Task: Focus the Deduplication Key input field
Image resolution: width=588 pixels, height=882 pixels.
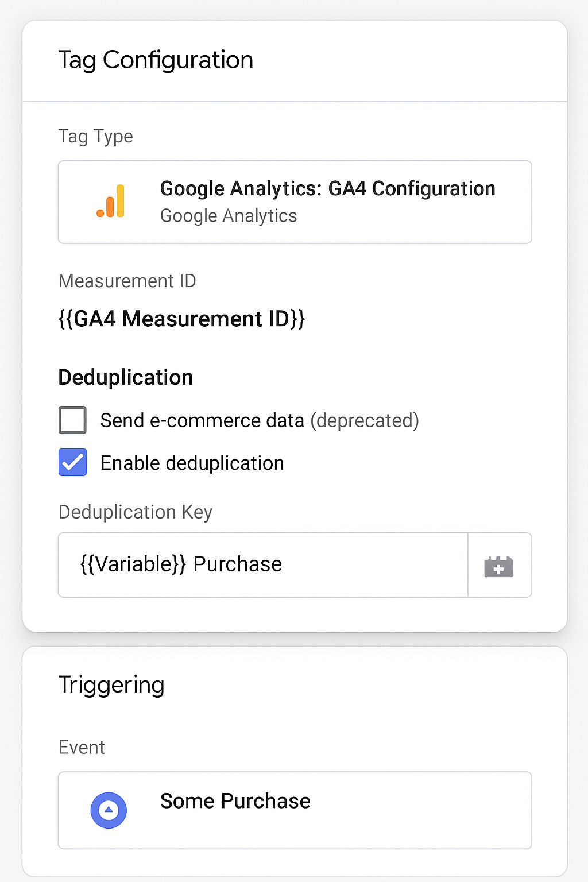Action: tap(263, 565)
